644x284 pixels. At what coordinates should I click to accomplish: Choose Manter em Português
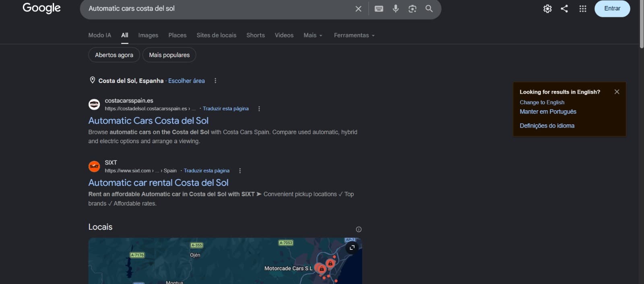pos(548,112)
